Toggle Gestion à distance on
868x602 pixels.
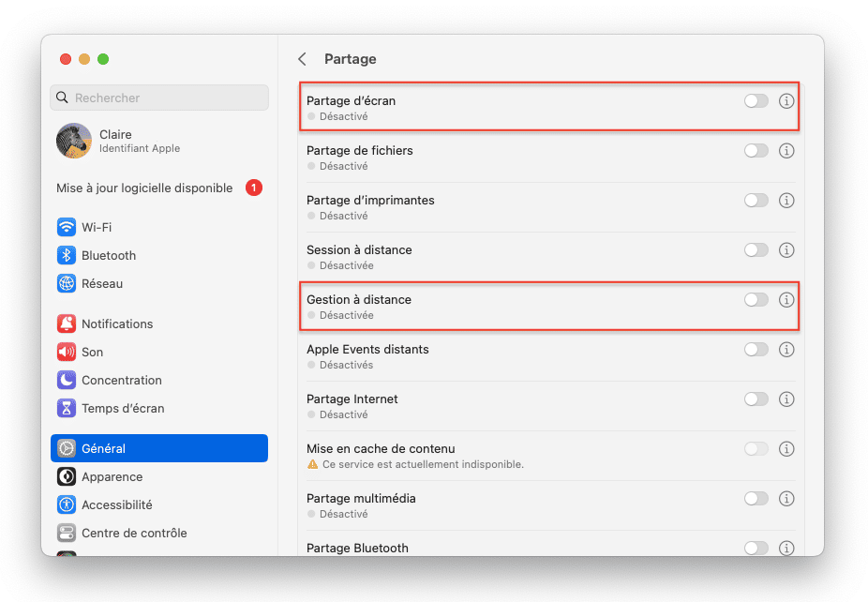pyautogui.click(x=756, y=300)
